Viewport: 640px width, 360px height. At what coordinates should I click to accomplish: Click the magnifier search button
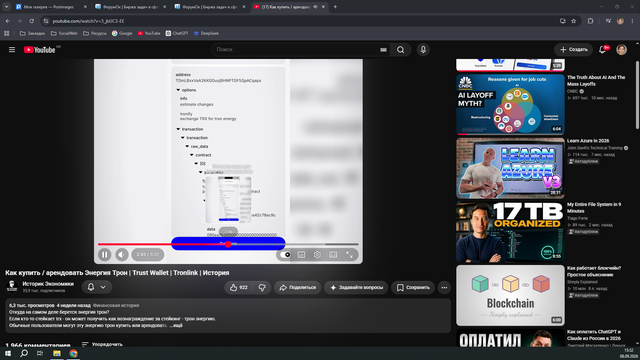(400, 50)
